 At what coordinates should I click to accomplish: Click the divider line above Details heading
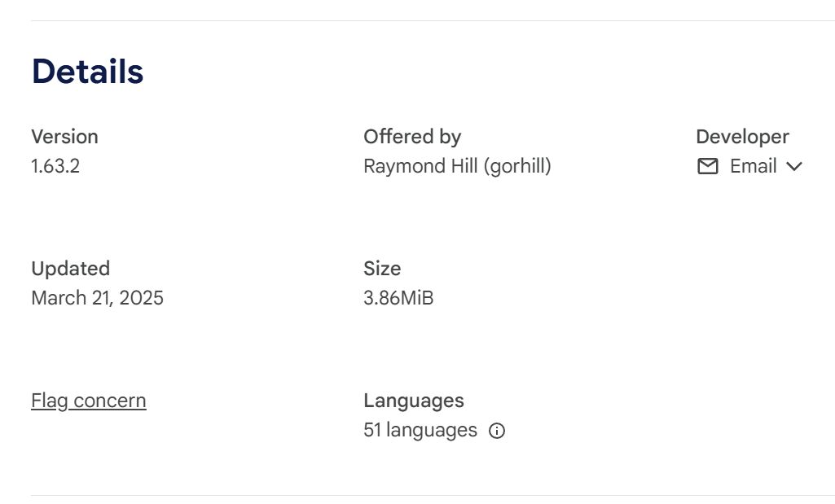coord(432,20)
